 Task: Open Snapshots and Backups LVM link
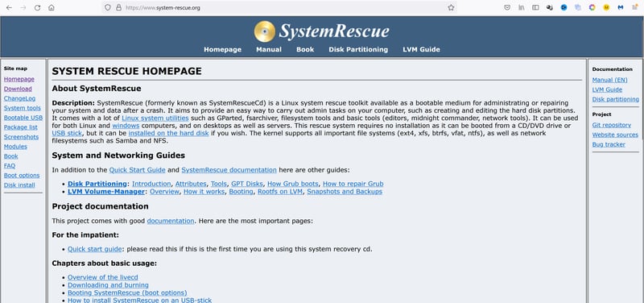pyautogui.click(x=345, y=192)
